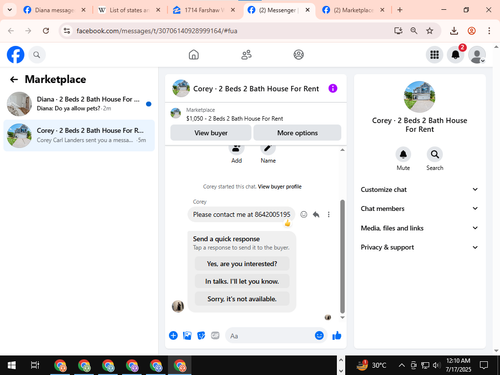Click the listing thumbnail beside $1,050
Screen dimensions: 500x375
(176, 113)
